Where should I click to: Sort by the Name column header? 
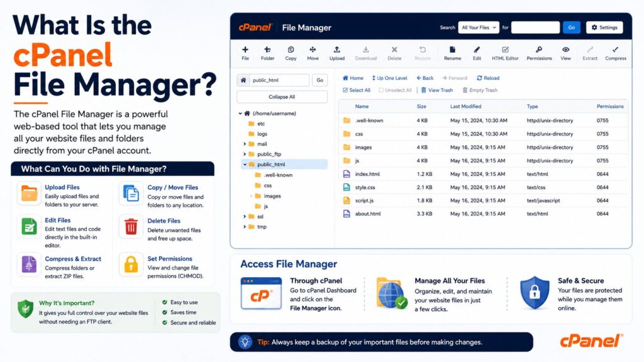(x=362, y=106)
